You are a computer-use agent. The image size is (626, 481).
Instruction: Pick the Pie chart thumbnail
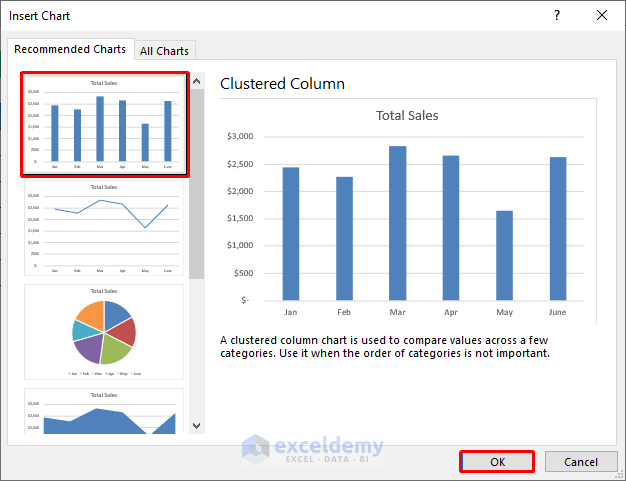(104, 332)
